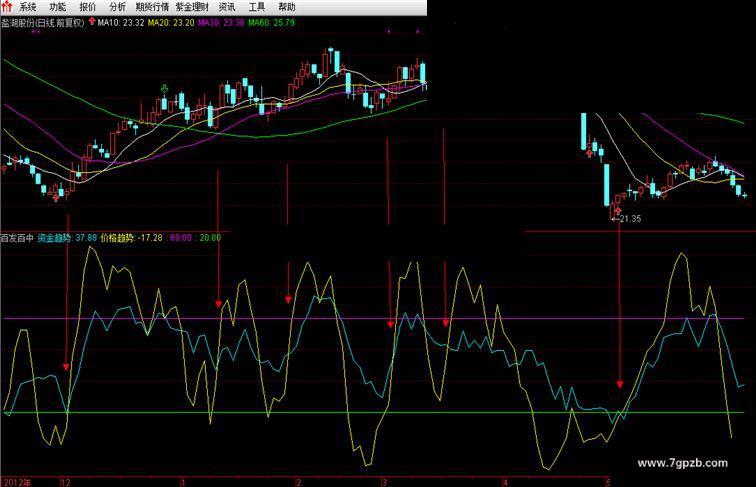
Task: Open the 紫金理财 menu
Action: tap(192, 7)
